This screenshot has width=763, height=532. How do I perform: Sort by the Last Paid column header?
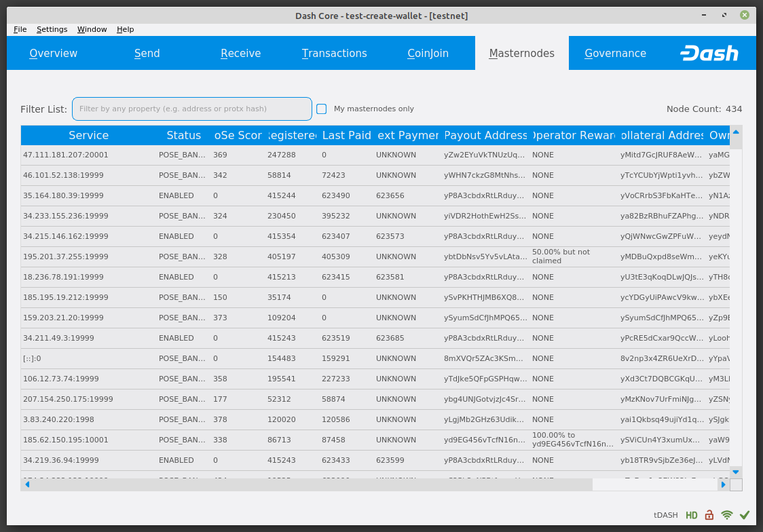(346, 136)
